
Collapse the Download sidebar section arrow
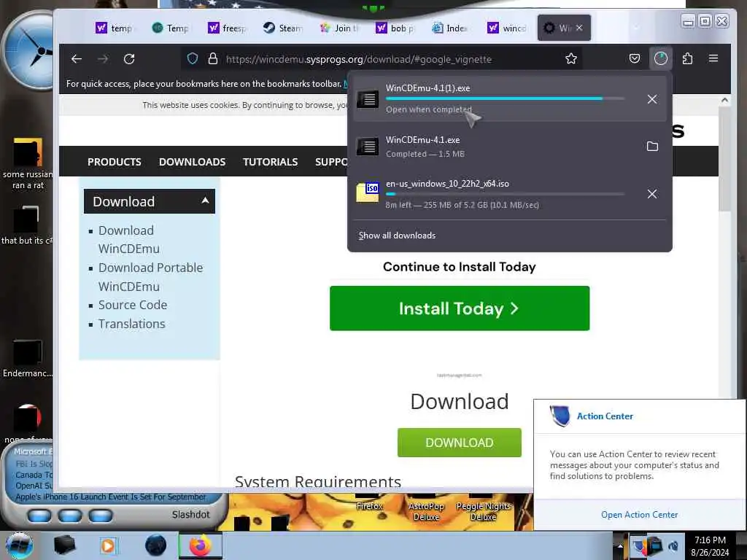click(x=205, y=201)
